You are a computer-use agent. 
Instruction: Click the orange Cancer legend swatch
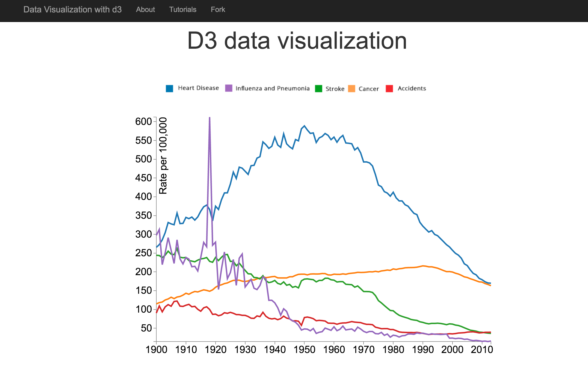[x=352, y=89]
